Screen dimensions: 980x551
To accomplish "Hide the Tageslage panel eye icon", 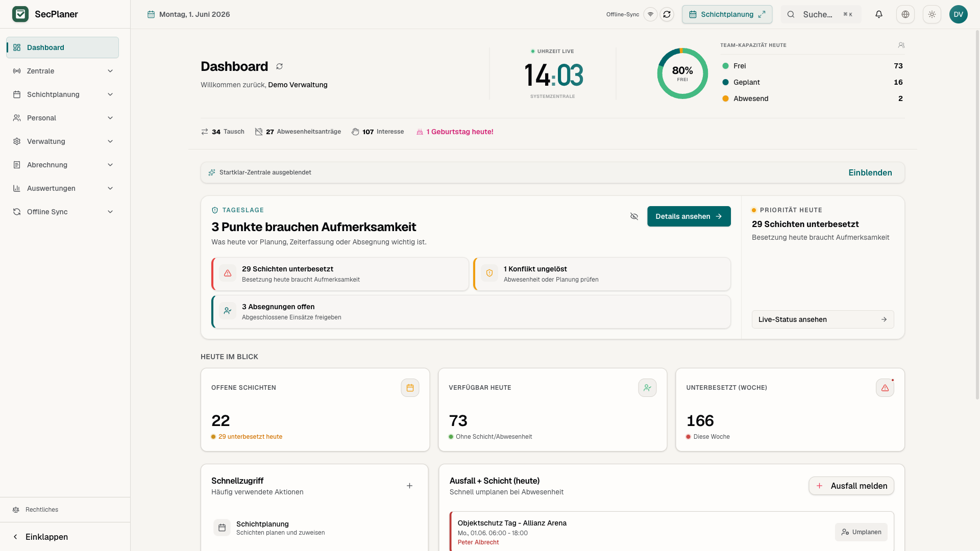I will pos(634,216).
